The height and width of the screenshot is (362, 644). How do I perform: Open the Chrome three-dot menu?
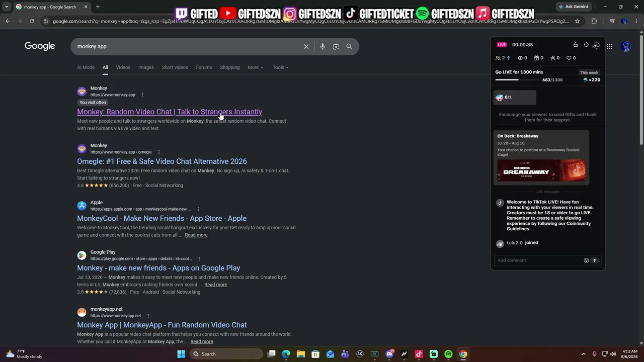coord(636,21)
